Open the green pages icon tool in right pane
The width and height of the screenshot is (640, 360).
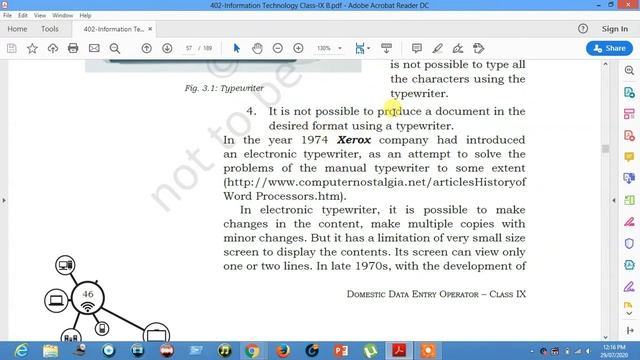[x=629, y=200]
